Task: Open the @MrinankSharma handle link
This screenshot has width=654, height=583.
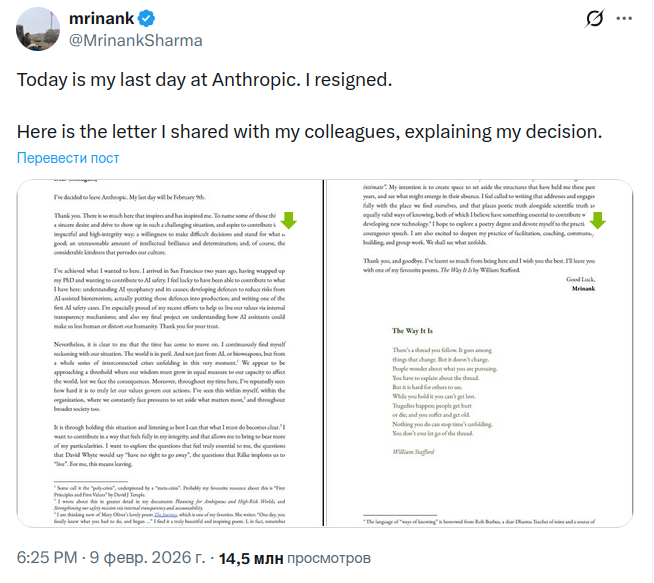Action: (135, 40)
